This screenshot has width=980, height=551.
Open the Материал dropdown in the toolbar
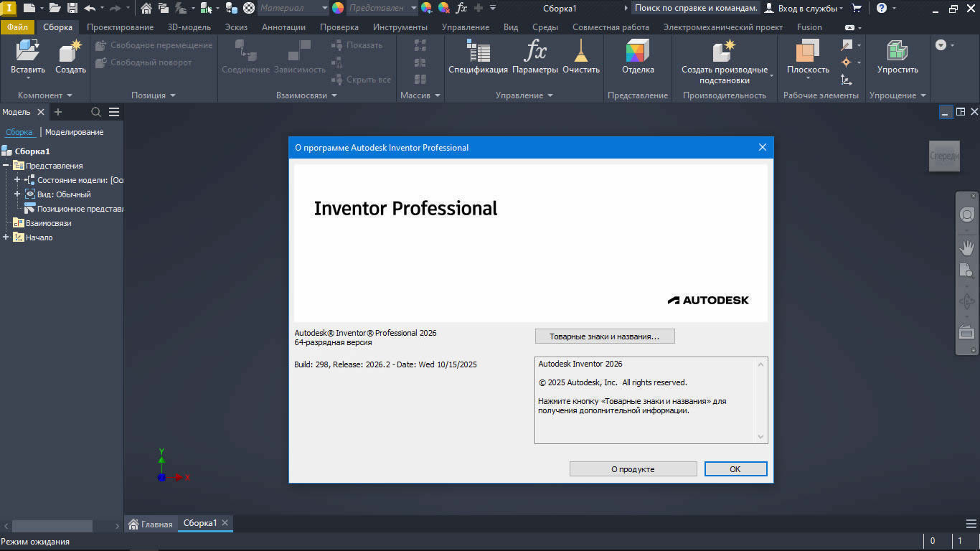point(324,8)
